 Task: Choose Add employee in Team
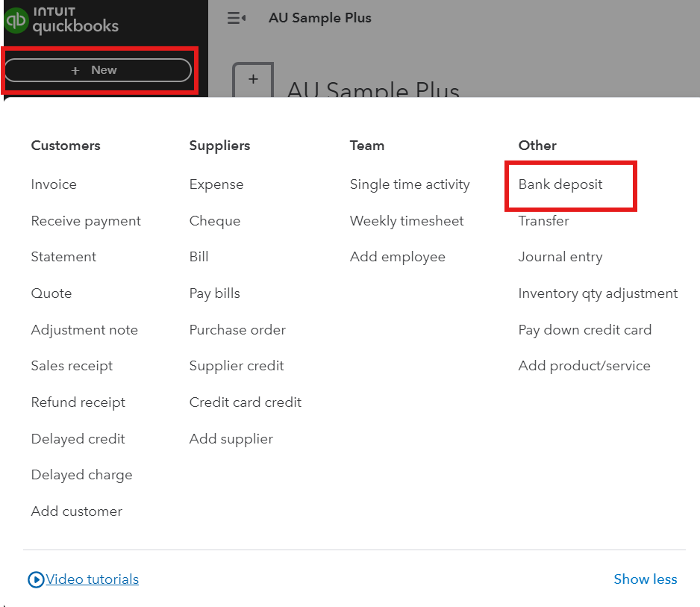point(398,257)
